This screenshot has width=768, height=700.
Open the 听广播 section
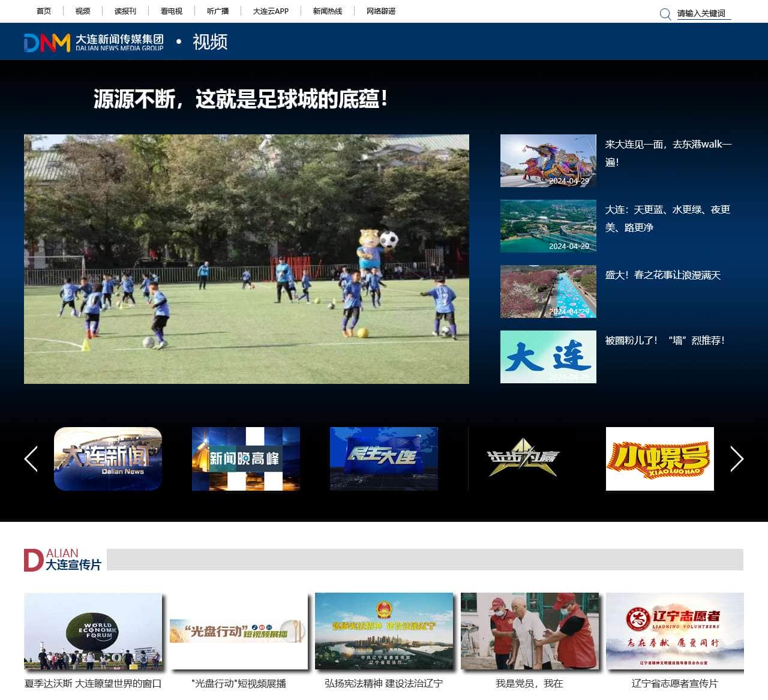click(217, 11)
